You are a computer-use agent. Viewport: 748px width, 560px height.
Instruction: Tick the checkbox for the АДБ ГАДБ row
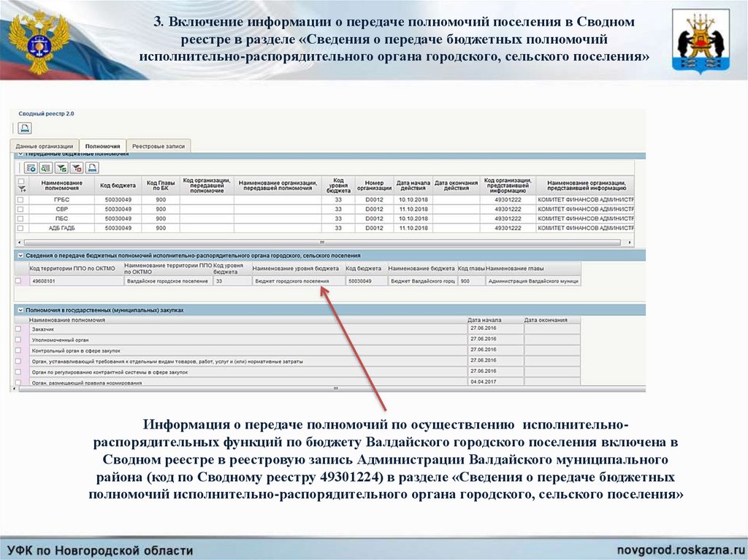20,228
